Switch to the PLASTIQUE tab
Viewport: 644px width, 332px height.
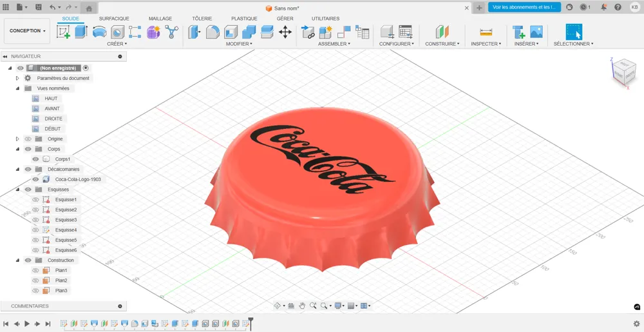(x=244, y=19)
